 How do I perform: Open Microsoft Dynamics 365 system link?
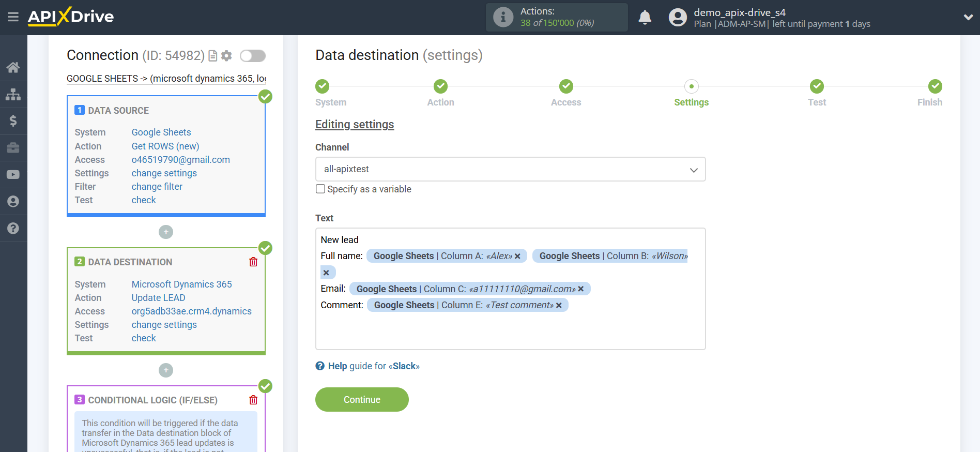[182, 284]
